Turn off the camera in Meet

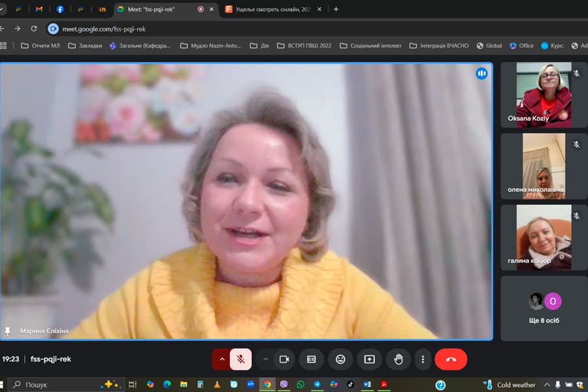(284, 359)
